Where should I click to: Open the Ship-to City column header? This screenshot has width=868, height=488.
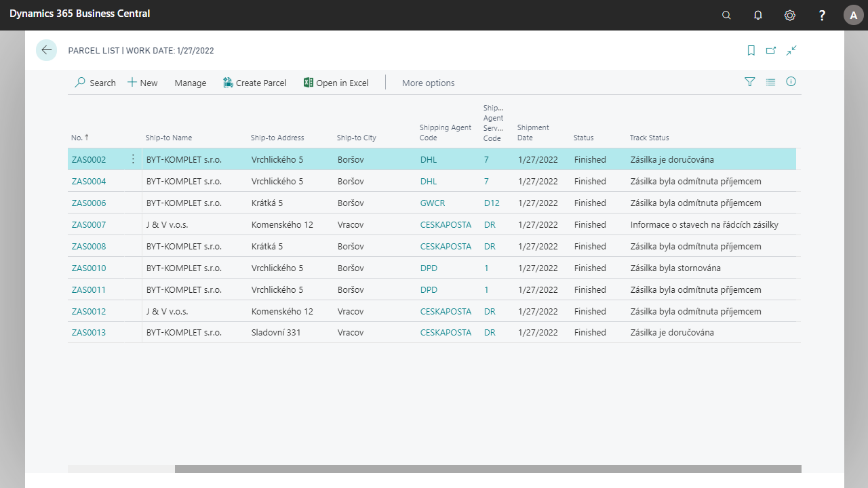tap(357, 138)
